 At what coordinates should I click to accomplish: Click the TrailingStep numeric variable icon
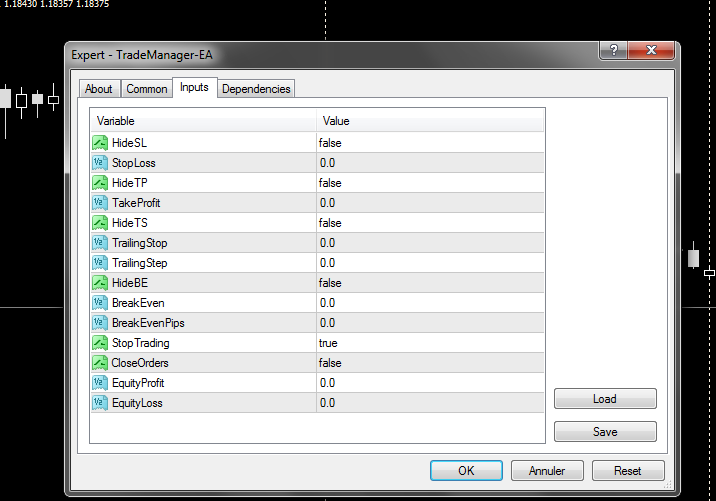coord(100,263)
